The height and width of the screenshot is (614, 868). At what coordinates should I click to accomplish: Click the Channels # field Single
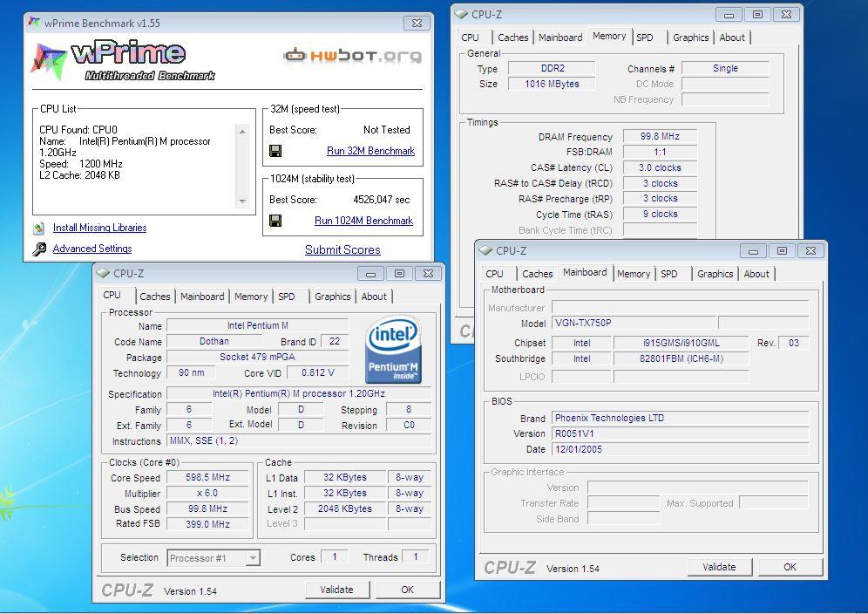click(x=725, y=69)
